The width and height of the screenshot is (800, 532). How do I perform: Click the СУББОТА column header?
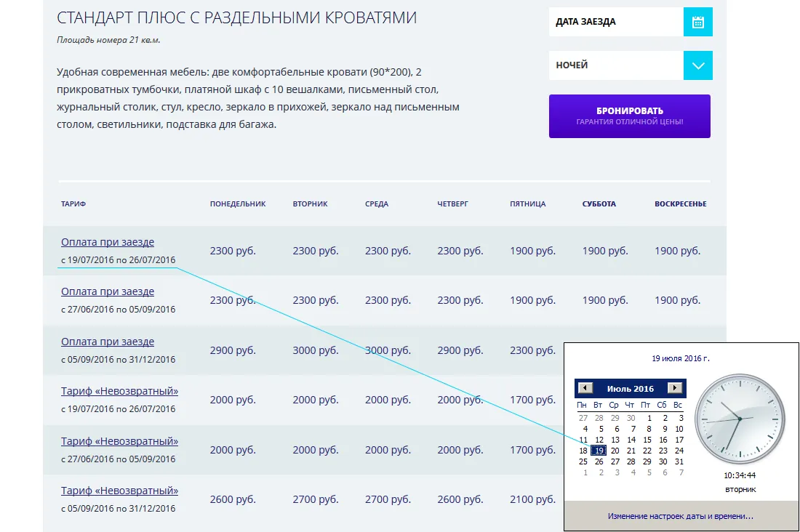coord(599,204)
